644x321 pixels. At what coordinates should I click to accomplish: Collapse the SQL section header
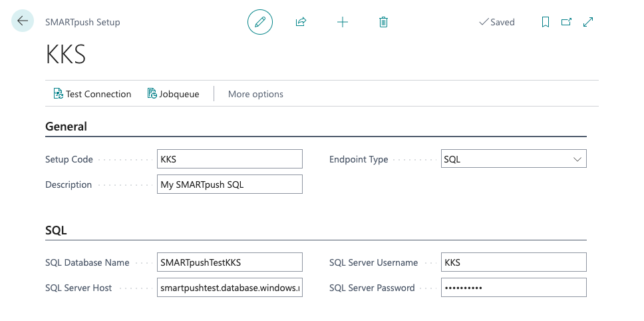[56, 230]
